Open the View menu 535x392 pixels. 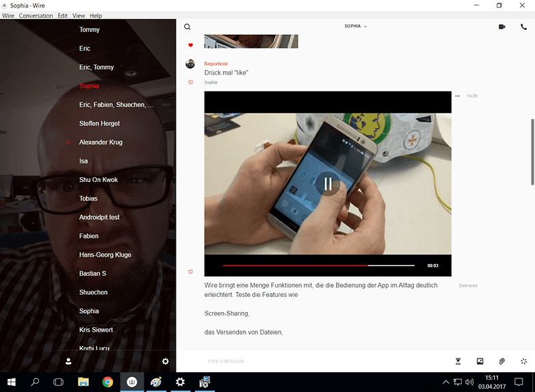click(x=79, y=16)
